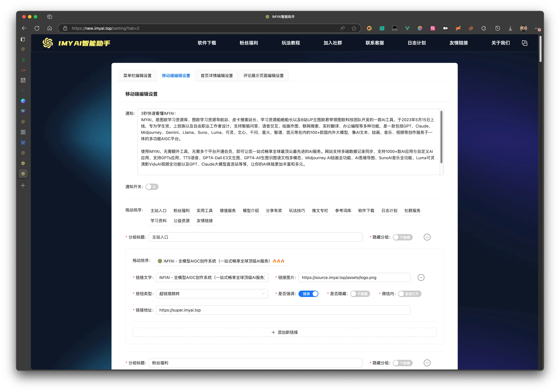Add a new tab with the plus icon

(23, 185)
